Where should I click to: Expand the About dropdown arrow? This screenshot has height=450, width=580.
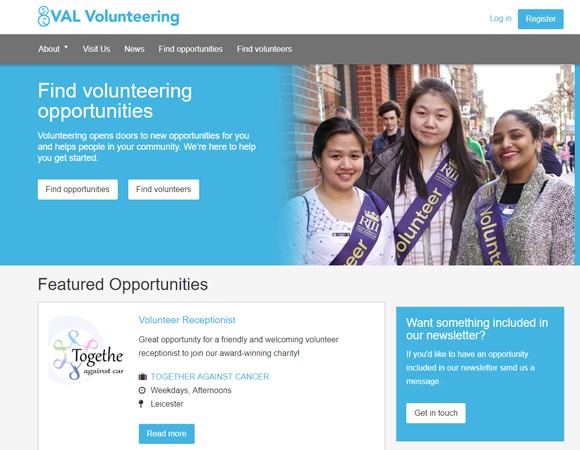coord(66,47)
